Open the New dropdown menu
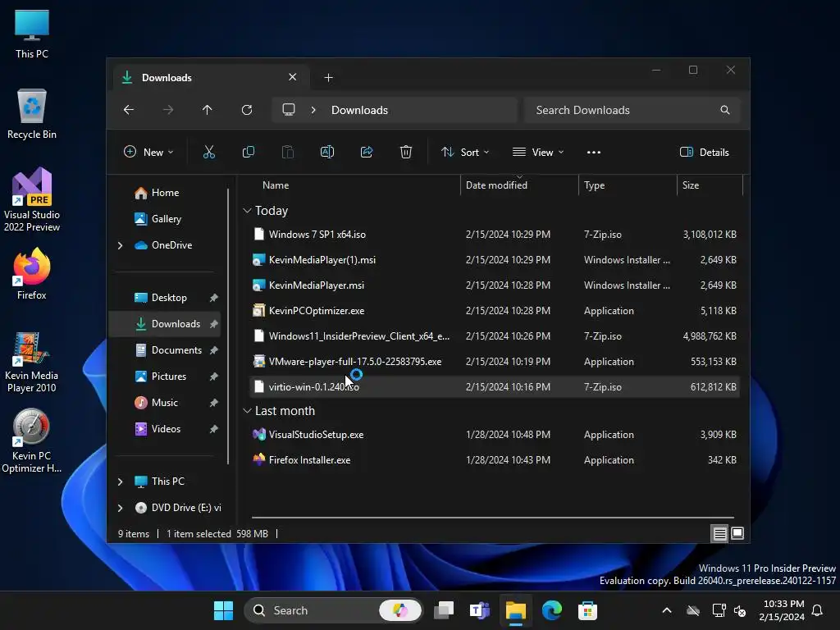 pyautogui.click(x=148, y=152)
